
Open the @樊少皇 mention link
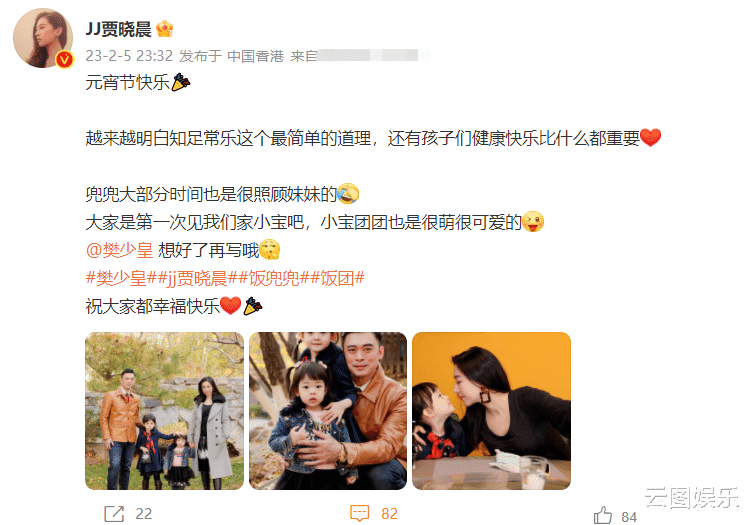coord(119,250)
